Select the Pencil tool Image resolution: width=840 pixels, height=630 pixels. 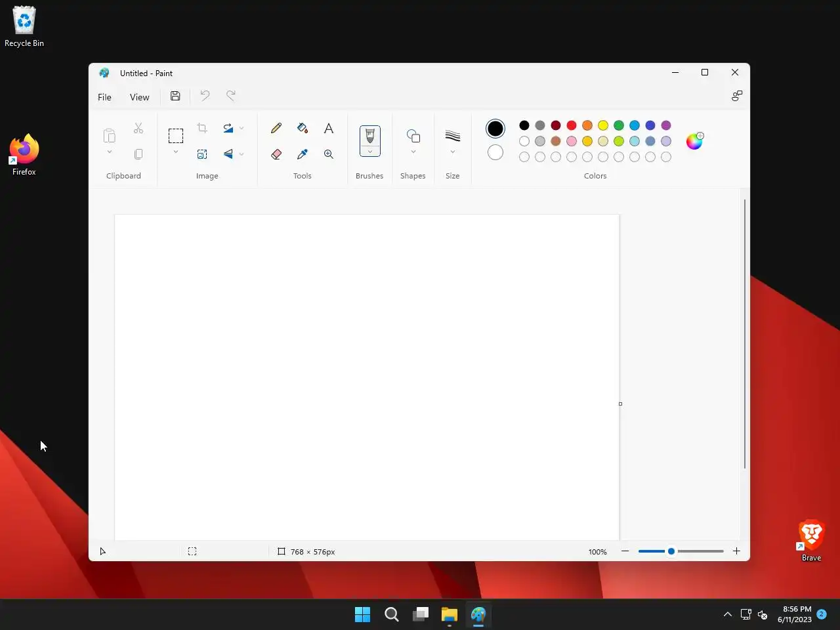pos(276,128)
